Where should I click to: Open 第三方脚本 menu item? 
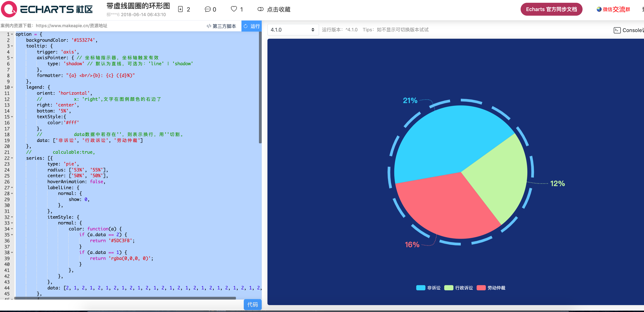[224, 26]
